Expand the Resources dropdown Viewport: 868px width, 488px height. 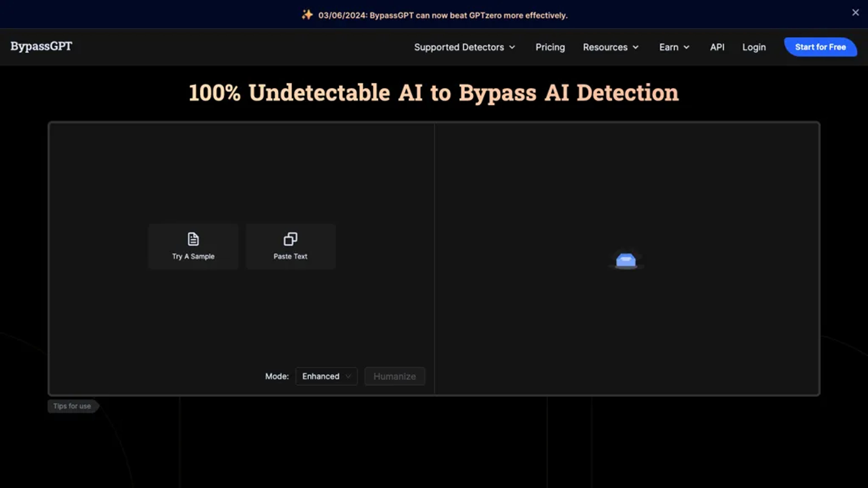point(611,47)
